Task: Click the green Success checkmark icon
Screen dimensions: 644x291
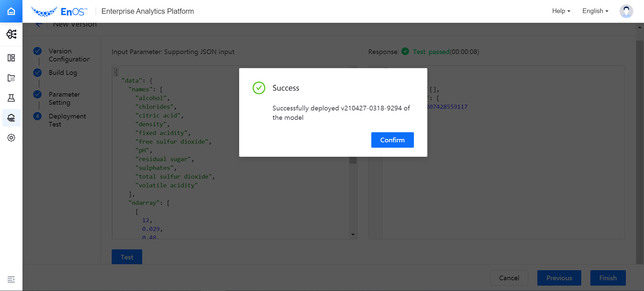Action: pyautogui.click(x=259, y=88)
